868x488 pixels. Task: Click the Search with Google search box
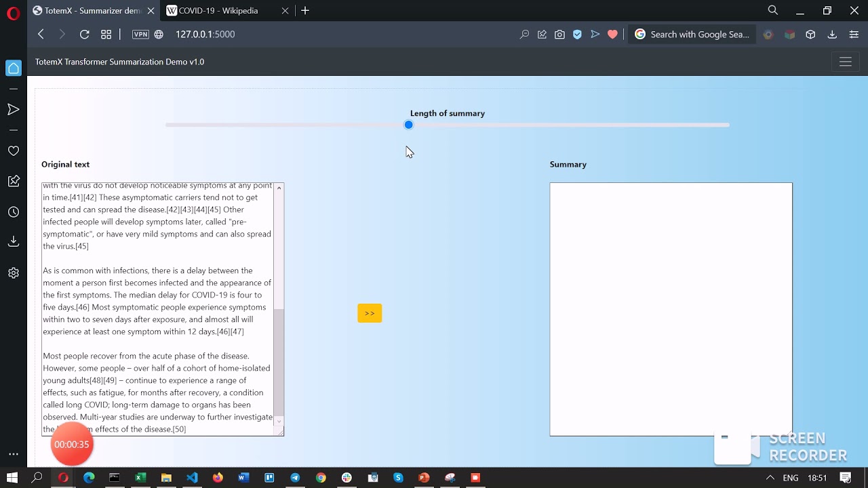click(x=692, y=34)
